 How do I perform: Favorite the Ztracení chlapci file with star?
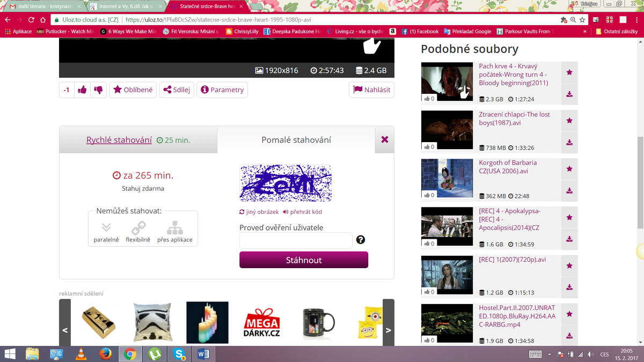pos(569,121)
